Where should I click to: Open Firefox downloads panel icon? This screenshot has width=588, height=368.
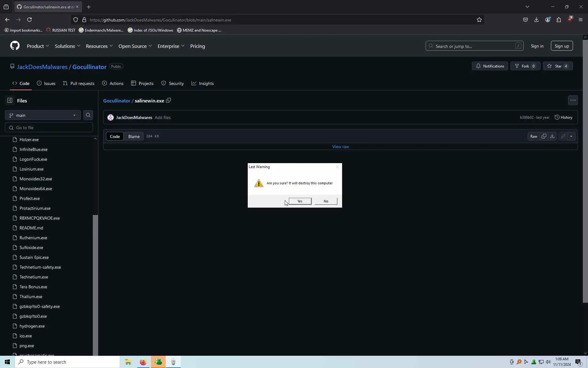[x=536, y=20]
